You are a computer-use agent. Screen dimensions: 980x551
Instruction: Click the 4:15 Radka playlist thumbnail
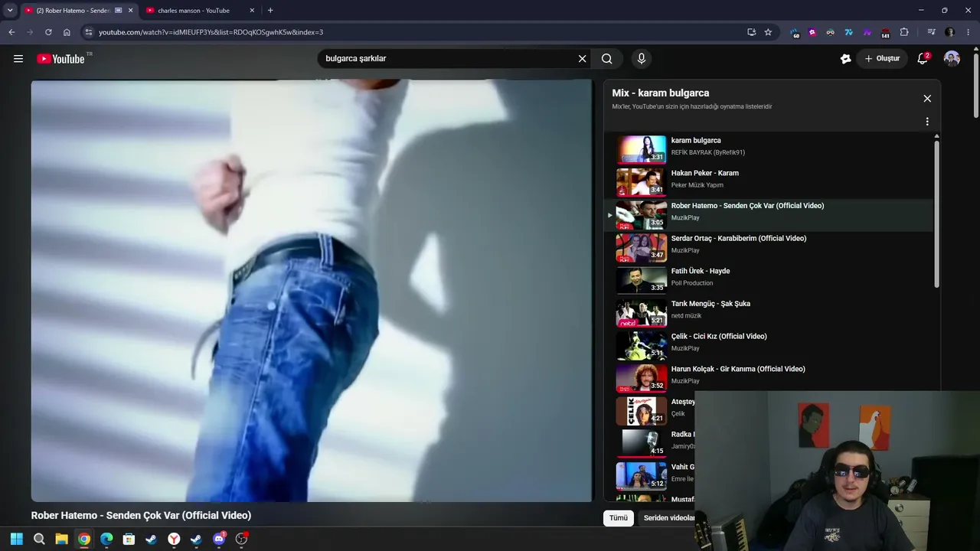click(x=642, y=443)
